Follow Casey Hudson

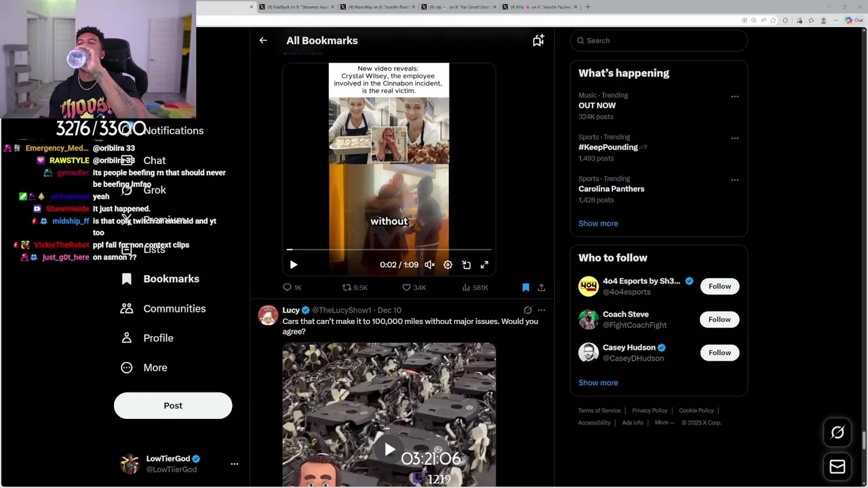[x=719, y=352]
